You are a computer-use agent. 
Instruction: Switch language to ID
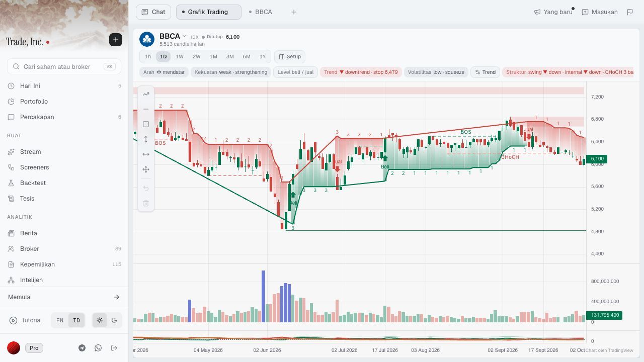click(x=76, y=320)
